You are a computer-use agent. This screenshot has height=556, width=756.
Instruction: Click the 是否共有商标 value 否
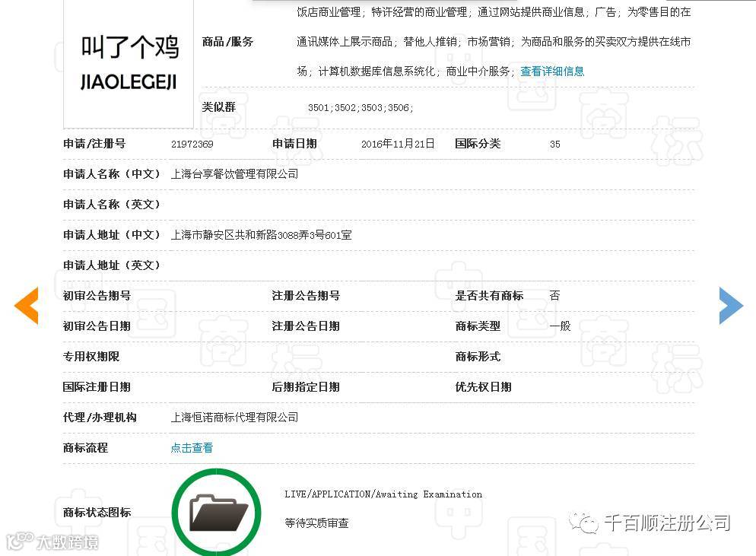pos(554,296)
